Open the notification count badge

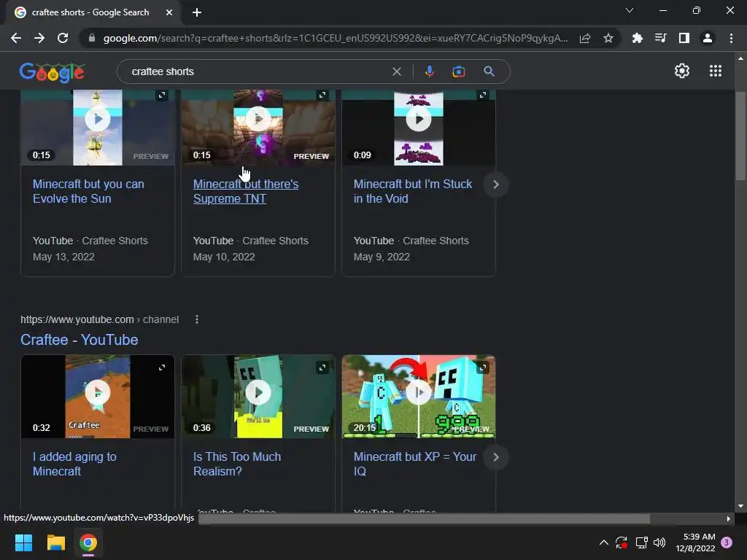(727, 542)
